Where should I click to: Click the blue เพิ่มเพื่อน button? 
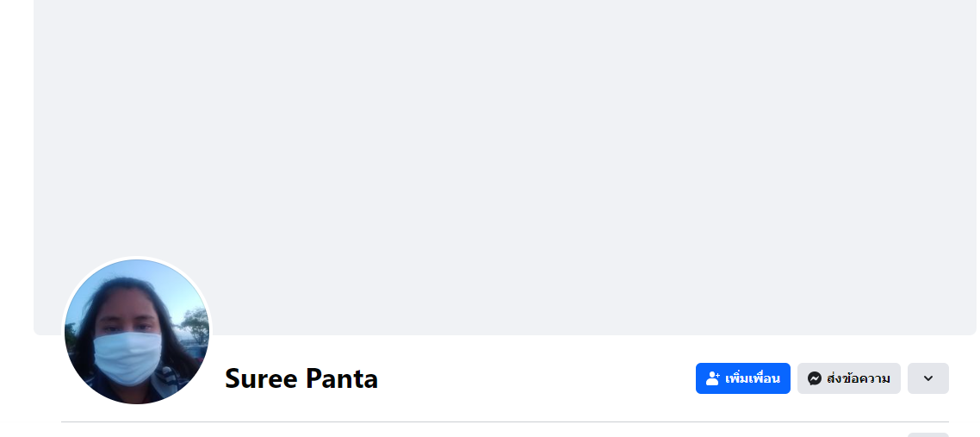coord(742,378)
